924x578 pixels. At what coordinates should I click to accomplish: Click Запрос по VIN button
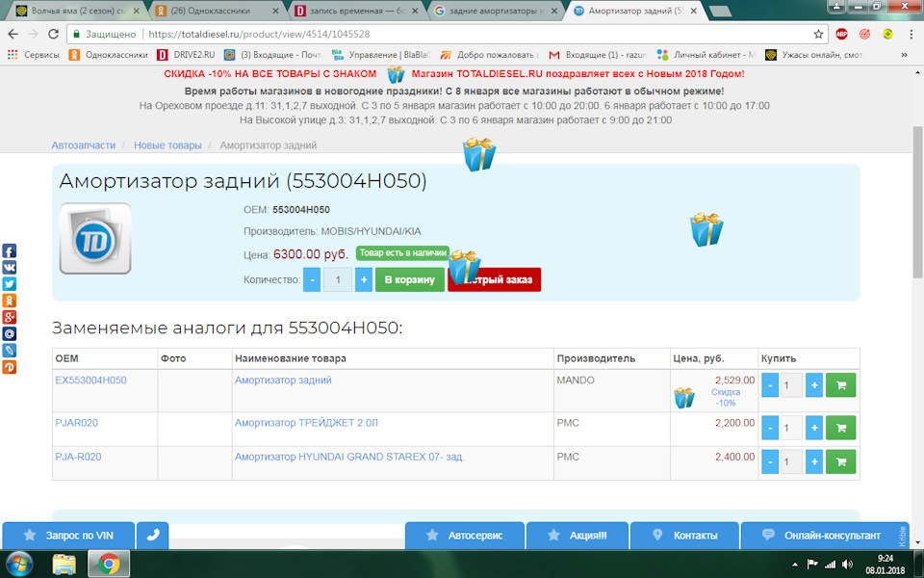(68, 536)
